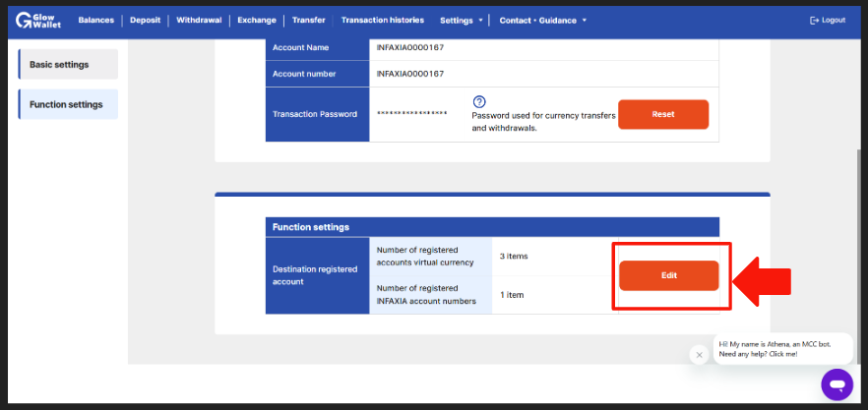
Task: Expand the Settings dropdown arrow
Action: point(480,21)
